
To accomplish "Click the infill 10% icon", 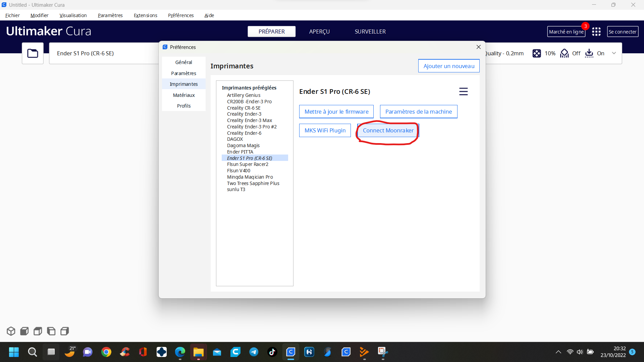I will pyautogui.click(x=537, y=53).
